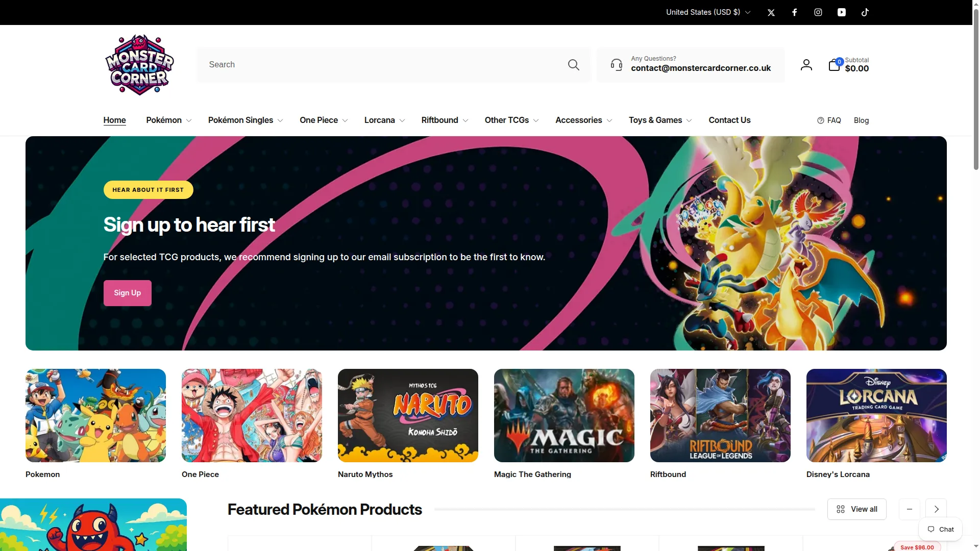Expand the Pokémon menu
This screenshot has width=980, height=551.
pyautogui.click(x=168, y=120)
